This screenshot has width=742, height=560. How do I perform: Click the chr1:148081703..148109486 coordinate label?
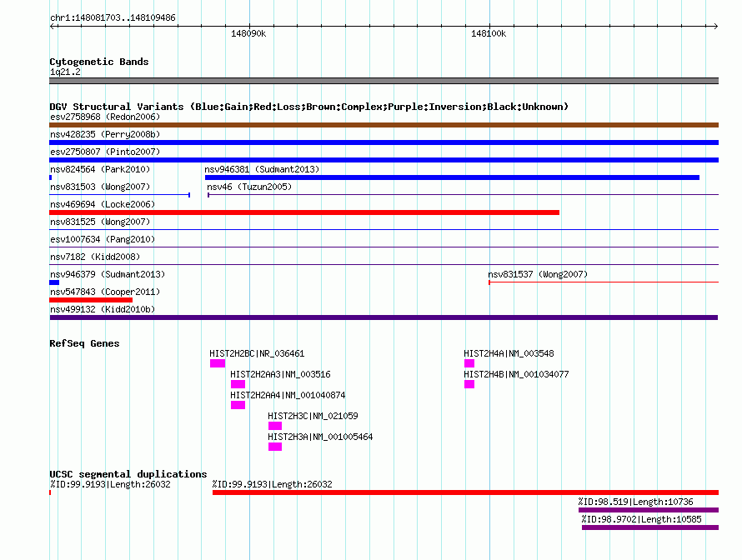[x=113, y=17]
